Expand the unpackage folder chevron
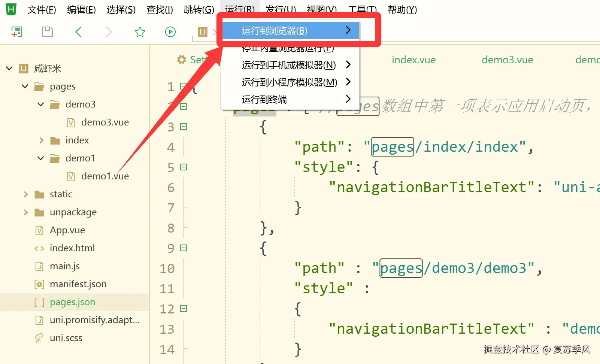Image resolution: width=600 pixels, height=364 pixels. click(26, 212)
